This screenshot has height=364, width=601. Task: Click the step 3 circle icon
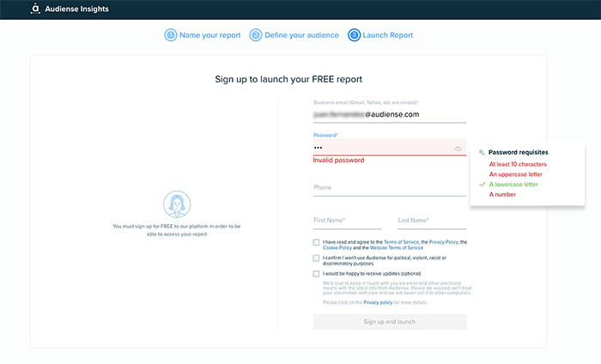point(354,35)
